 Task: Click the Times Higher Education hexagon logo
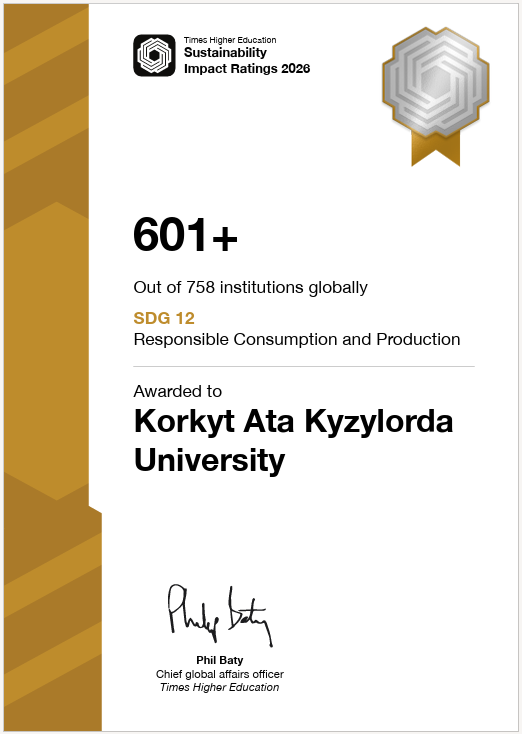[x=154, y=55]
